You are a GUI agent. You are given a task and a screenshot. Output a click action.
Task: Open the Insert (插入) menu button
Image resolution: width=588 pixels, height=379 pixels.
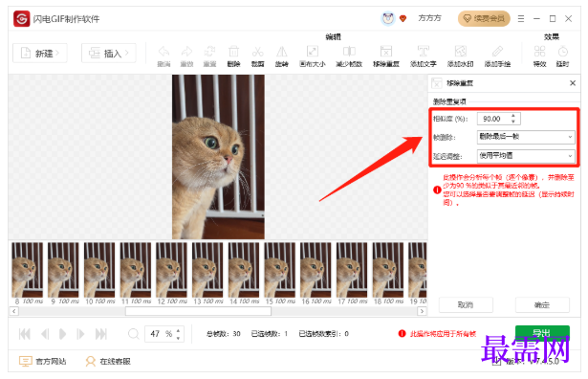(109, 54)
